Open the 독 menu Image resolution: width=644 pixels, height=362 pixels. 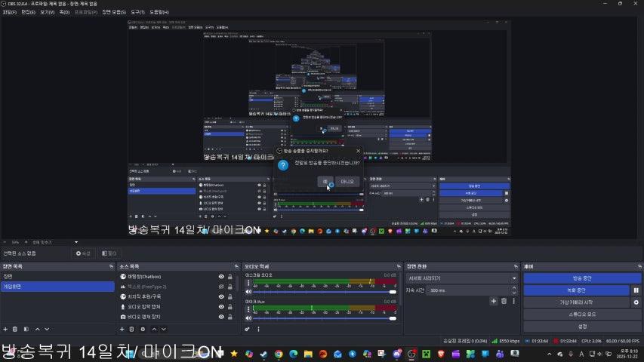click(64, 12)
